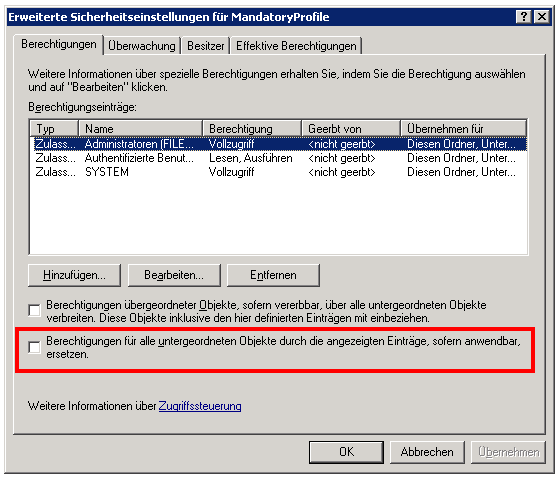
Task: Open the Besitzer tab
Action: click(206, 46)
